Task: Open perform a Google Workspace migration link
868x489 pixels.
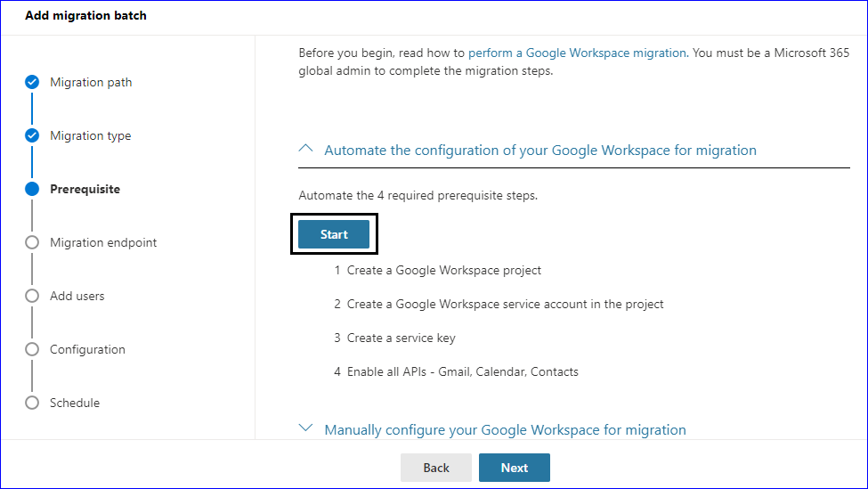Action: click(x=578, y=53)
